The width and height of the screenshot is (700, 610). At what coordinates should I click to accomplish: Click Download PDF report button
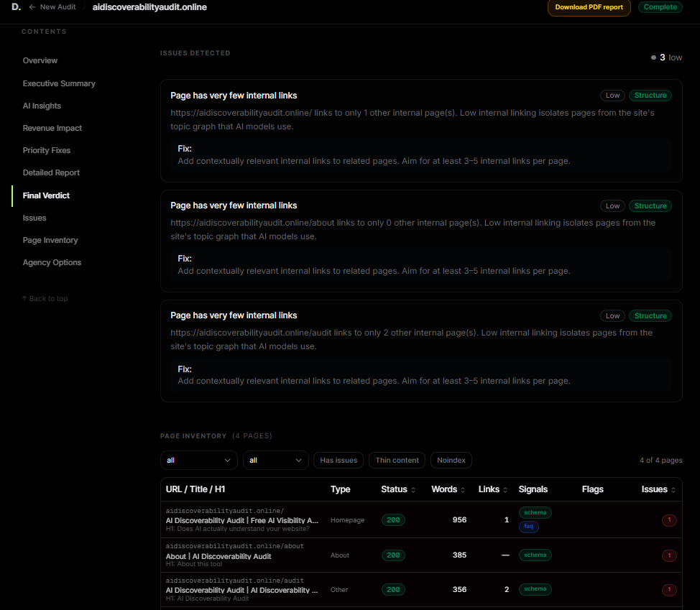click(x=589, y=7)
